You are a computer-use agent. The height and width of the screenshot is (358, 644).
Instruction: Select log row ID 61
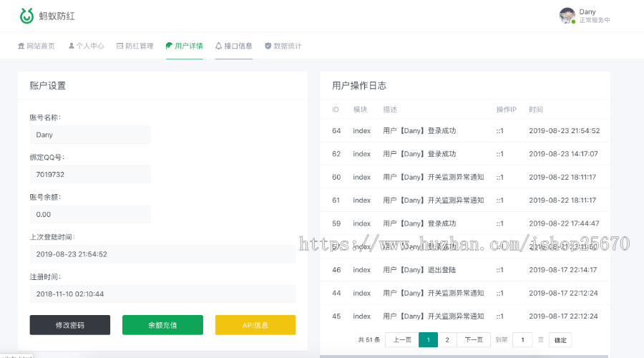tap(465, 200)
